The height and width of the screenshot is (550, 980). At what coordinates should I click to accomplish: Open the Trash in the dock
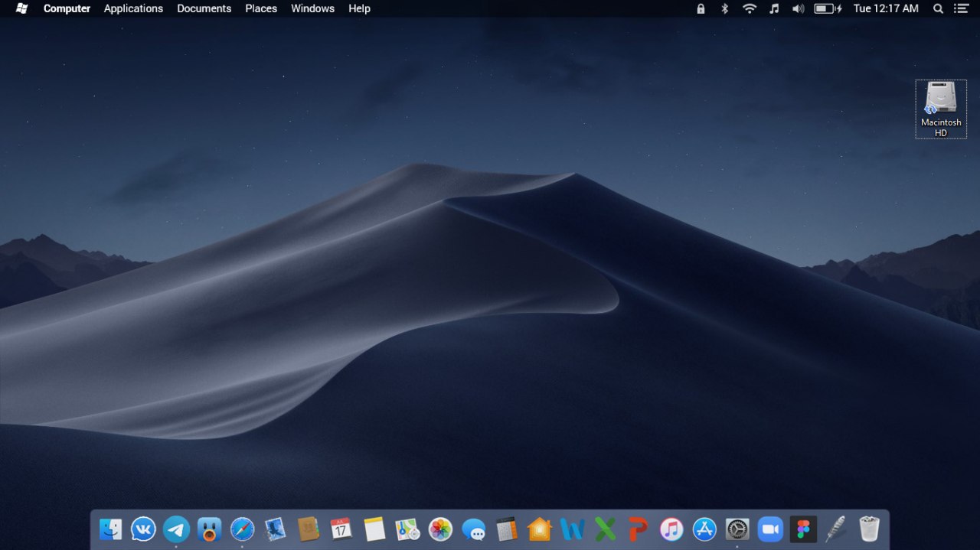[x=869, y=529]
